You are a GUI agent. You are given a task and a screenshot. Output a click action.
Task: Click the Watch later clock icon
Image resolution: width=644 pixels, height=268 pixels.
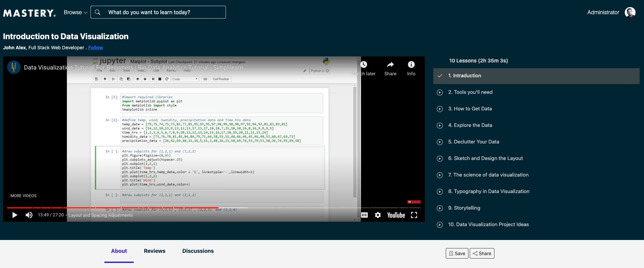pyautogui.click(x=364, y=64)
